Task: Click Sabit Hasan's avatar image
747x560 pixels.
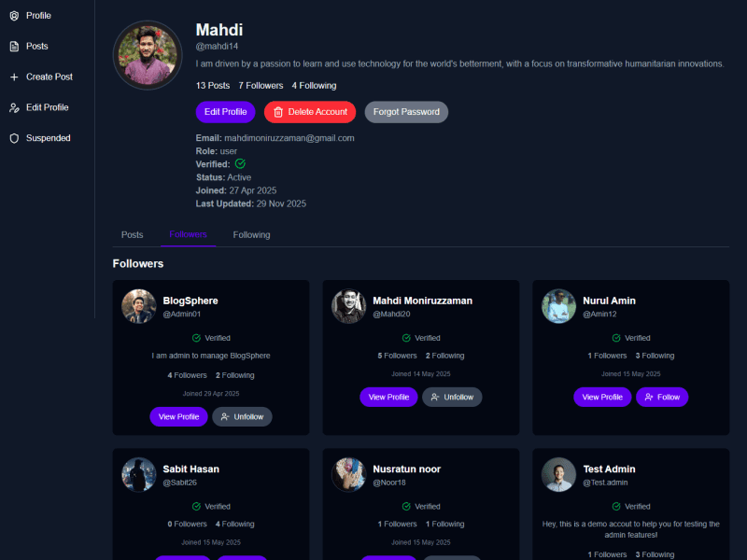Action: click(138, 474)
